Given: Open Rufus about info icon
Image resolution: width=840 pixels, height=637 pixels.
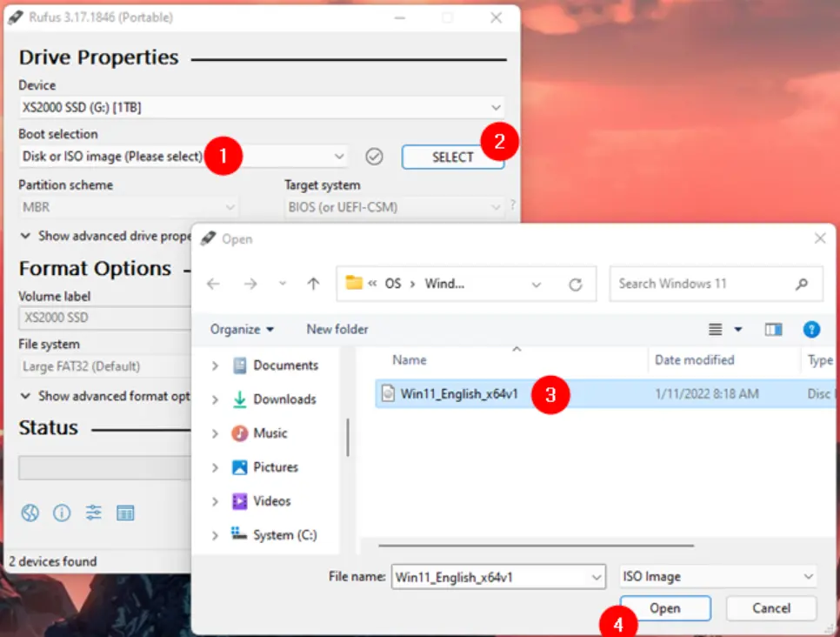Looking at the screenshot, I should tap(62, 513).
